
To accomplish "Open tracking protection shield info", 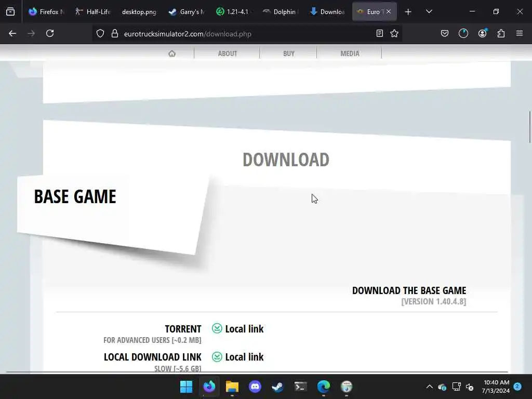I will click(x=100, y=34).
